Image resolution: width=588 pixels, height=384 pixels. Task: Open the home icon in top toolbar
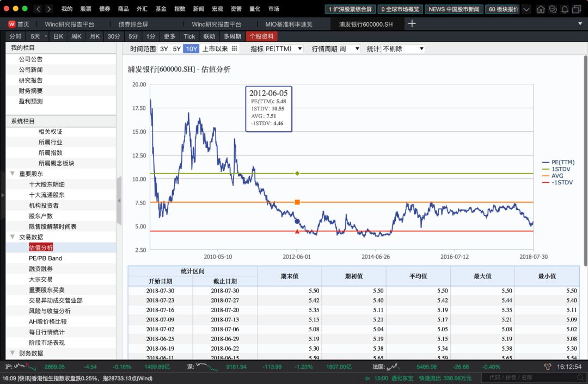click(x=541, y=9)
